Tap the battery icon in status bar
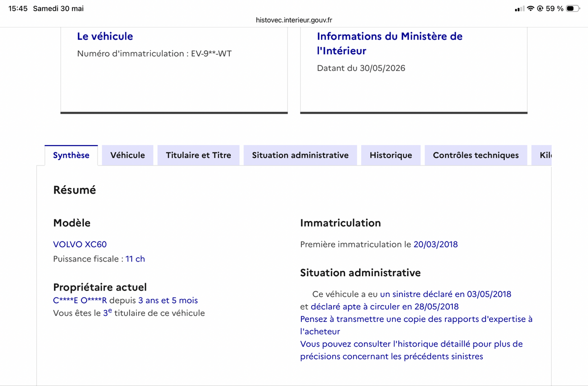588x386 pixels. [573, 9]
